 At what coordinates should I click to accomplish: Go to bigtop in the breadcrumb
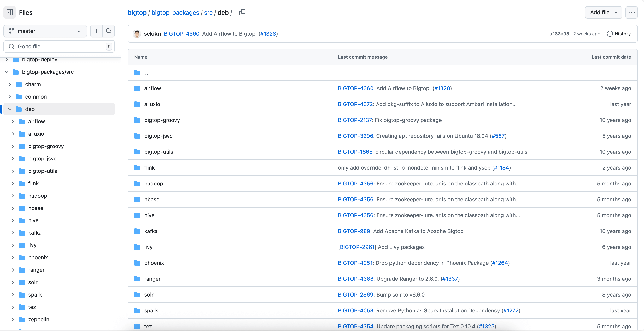(x=137, y=13)
